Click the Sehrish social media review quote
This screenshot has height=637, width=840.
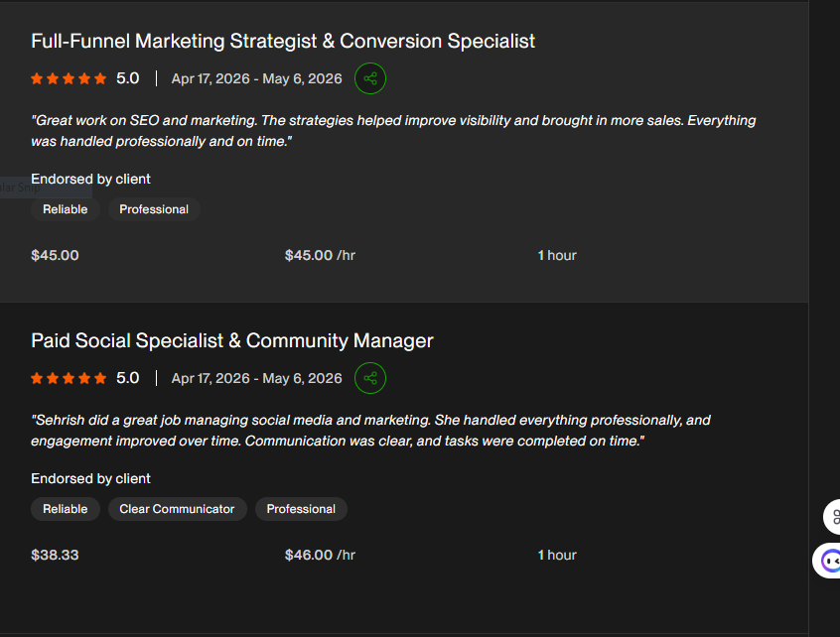click(x=370, y=431)
